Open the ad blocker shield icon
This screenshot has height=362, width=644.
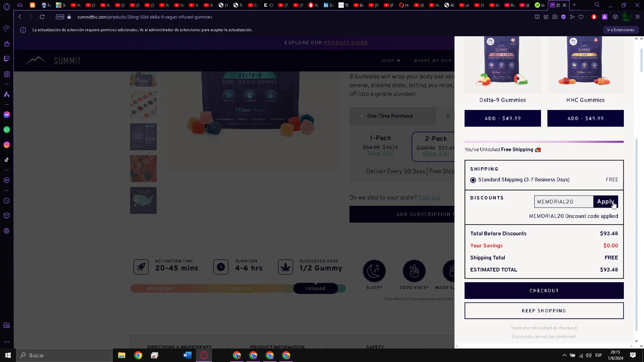tap(563, 17)
